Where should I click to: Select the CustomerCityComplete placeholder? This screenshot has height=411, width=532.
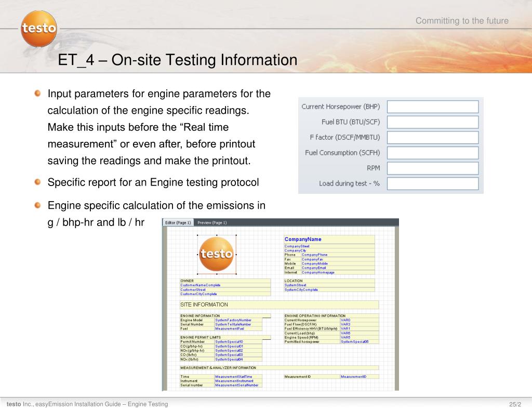225,294
